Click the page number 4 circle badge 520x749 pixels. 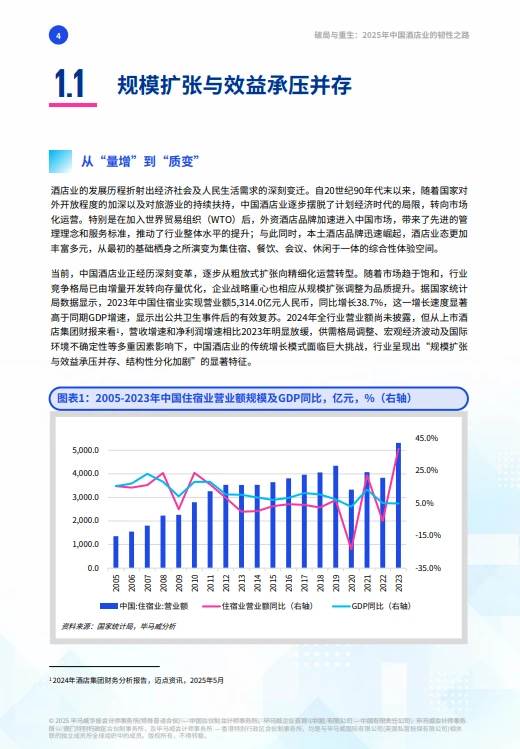[x=58, y=35]
